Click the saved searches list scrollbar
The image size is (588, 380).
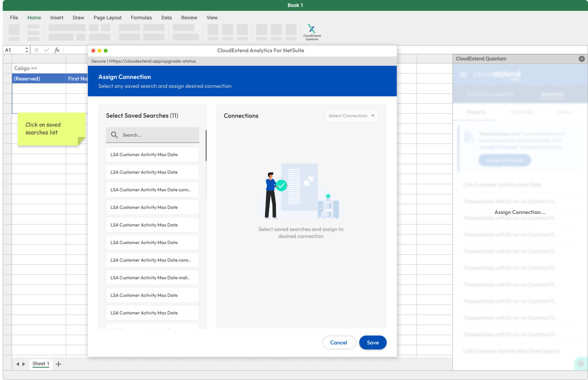[206, 145]
